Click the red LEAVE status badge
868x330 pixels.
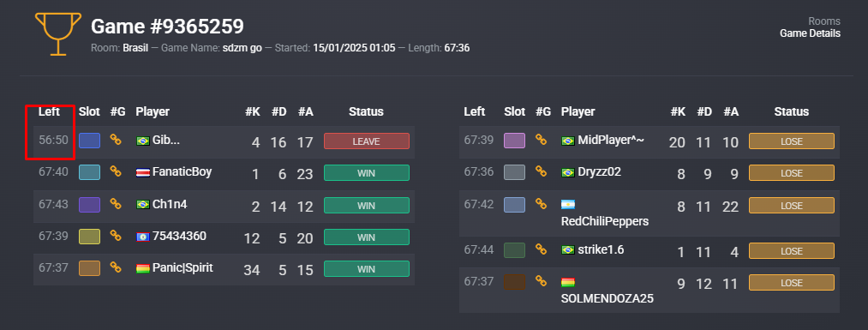point(367,141)
